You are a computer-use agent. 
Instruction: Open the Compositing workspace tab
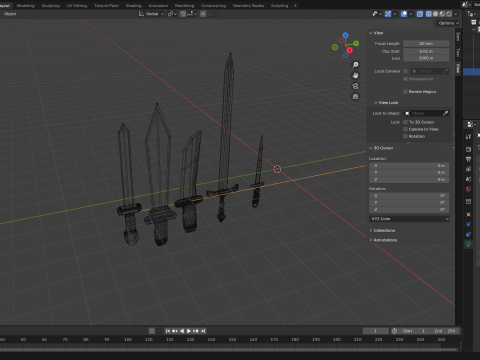pos(213,6)
